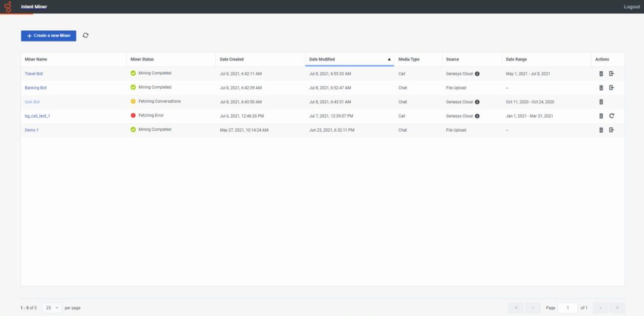Click 'Jun 23, 2021, 6:32:11 PM' cell
The height and width of the screenshot is (316, 644).
(332, 130)
